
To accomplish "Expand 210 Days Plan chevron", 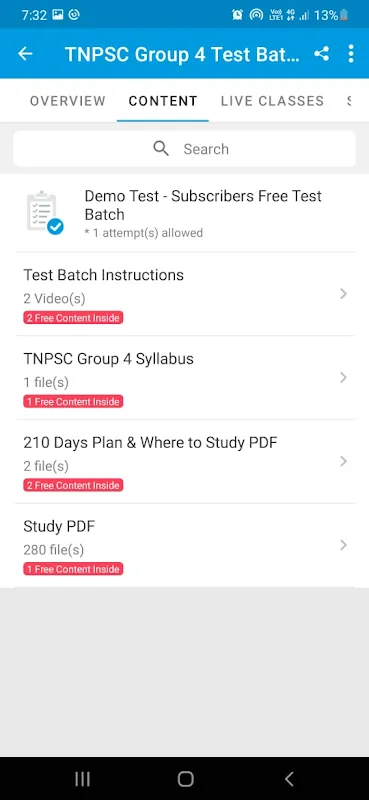I will pyautogui.click(x=343, y=461).
